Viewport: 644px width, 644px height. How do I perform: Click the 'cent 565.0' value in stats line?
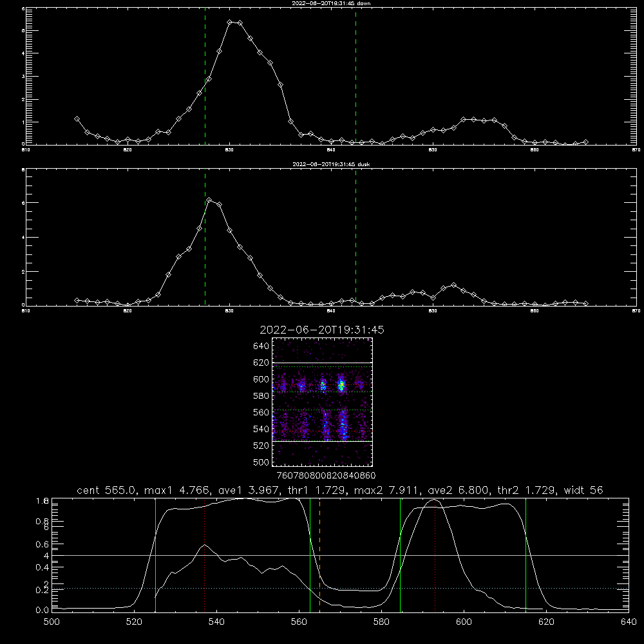106,490
